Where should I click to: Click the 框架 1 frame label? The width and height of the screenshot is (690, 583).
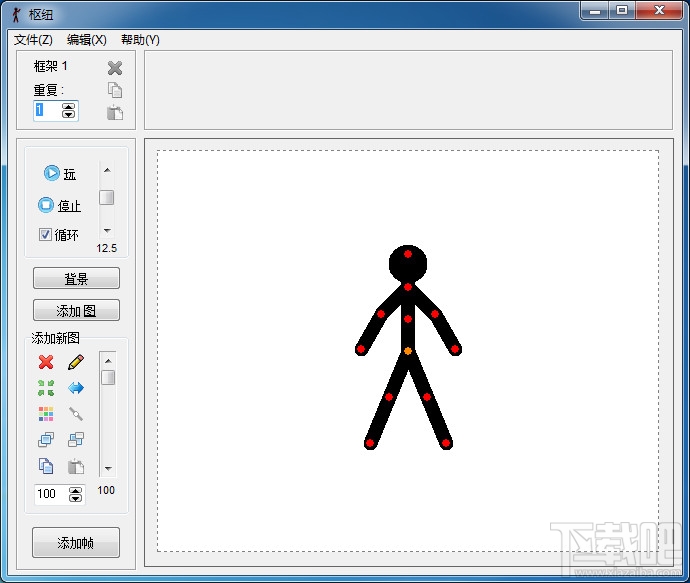click(51, 66)
